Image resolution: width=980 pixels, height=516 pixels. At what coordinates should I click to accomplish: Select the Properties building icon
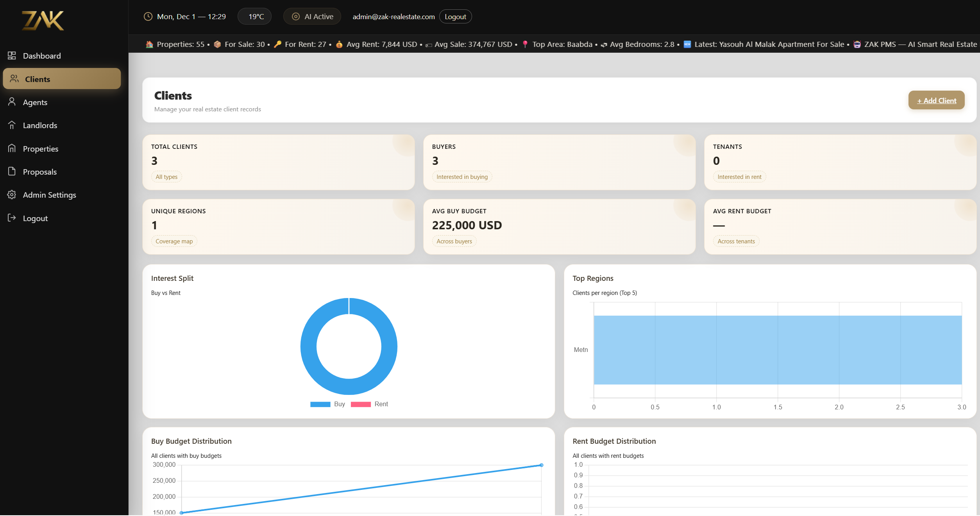[12, 148]
